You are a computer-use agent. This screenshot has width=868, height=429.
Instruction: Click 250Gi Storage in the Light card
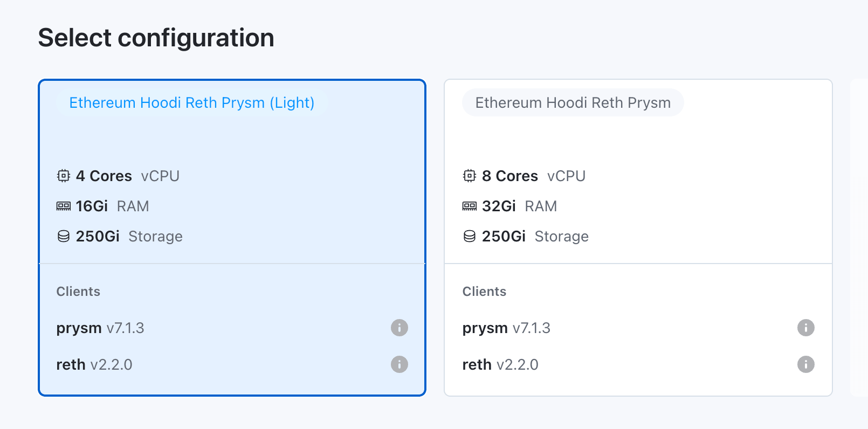pyautogui.click(x=129, y=236)
